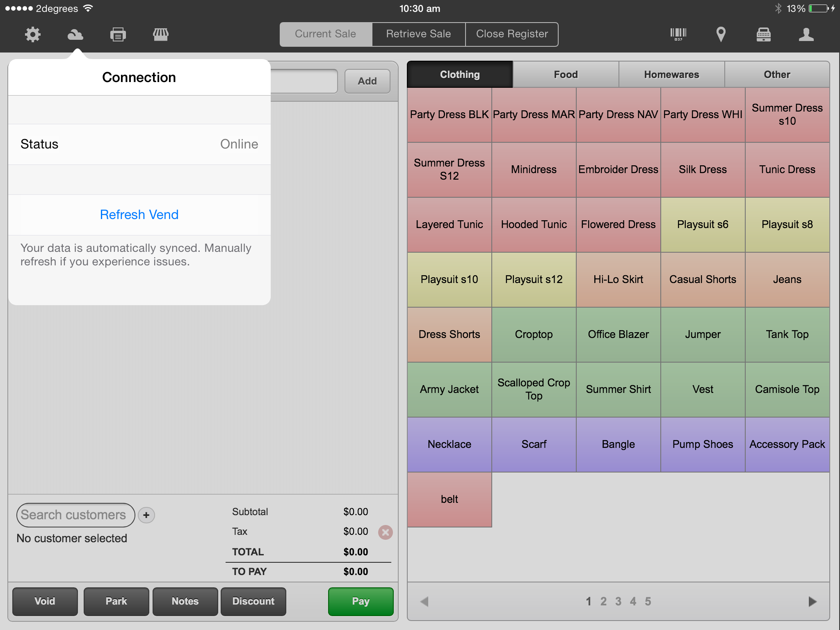The height and width of the screenshot is (630, 840).
Task: Open the settings gear icon
Action: (x=33, y=34)
